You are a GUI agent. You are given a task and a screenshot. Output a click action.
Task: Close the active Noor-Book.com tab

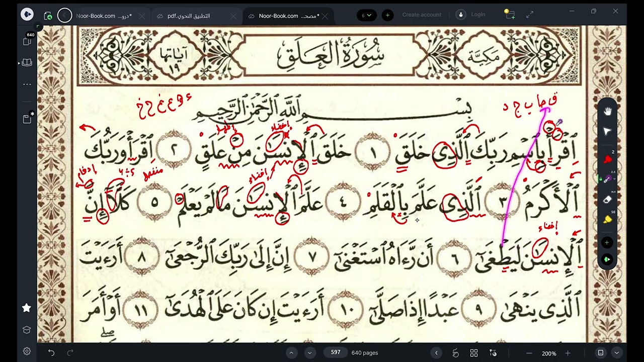click(326, 16)
